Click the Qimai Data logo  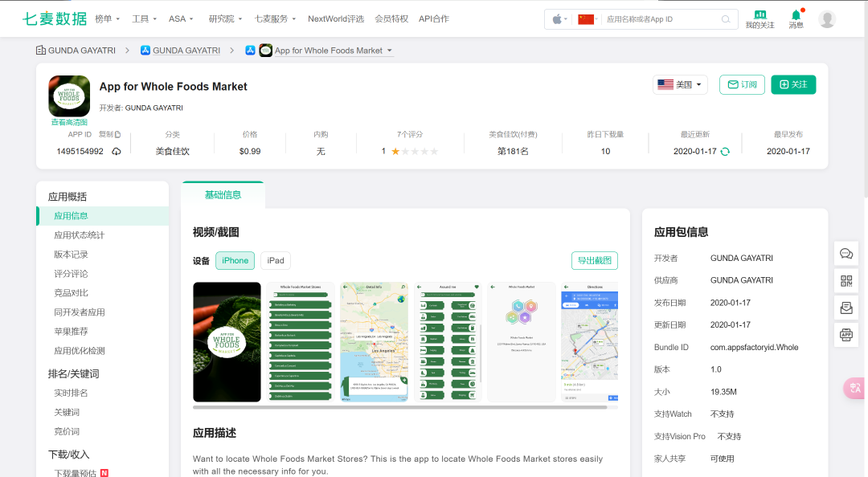point(55,18)
